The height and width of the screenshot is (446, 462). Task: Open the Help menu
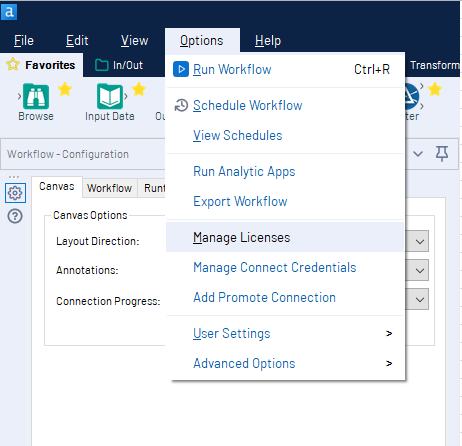click(268, 41)
